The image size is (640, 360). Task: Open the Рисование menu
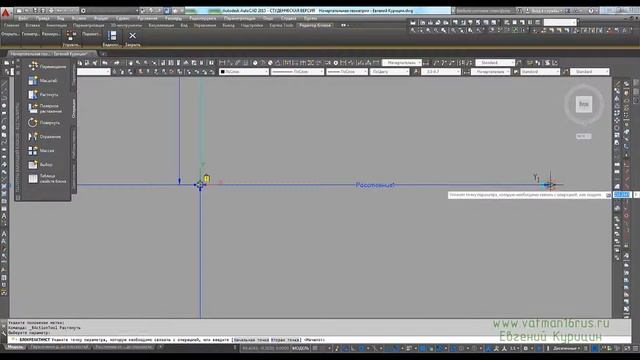click(147, 18)
